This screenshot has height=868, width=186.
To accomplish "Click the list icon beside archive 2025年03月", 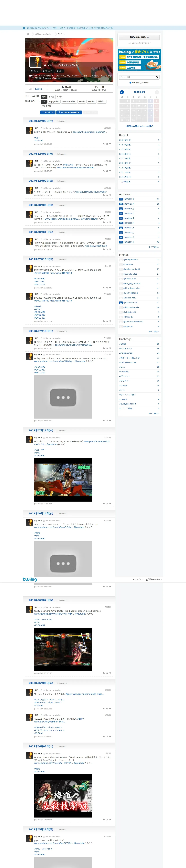I will pos(121,199).
